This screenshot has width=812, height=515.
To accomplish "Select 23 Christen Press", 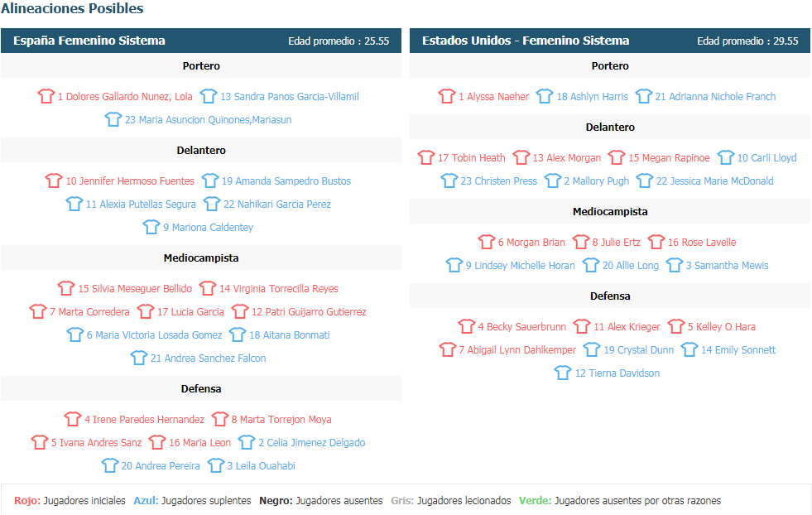I will (x=498, y=180).
